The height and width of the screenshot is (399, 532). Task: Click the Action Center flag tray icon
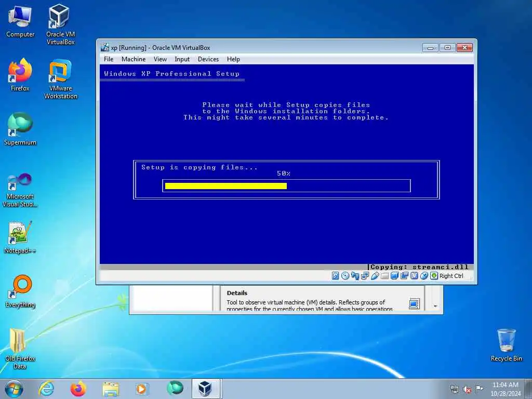pyautogui.click(x=479, y=389)
